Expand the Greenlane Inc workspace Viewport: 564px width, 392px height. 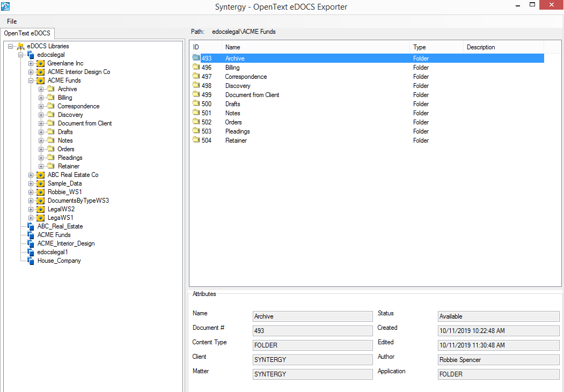(x=31, y=64)
